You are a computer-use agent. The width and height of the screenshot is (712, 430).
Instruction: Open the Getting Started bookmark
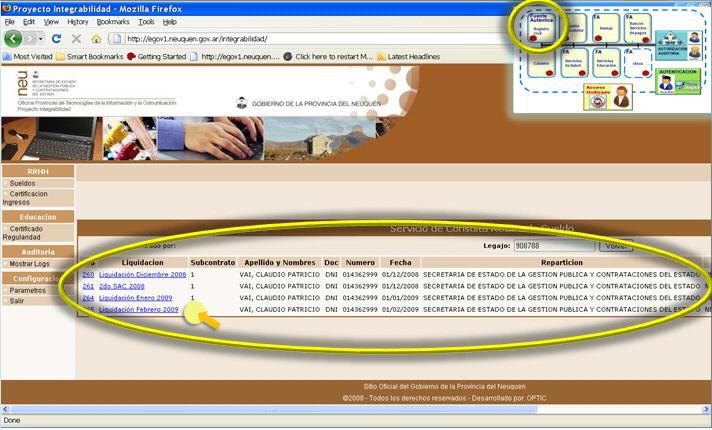[162, 57]
